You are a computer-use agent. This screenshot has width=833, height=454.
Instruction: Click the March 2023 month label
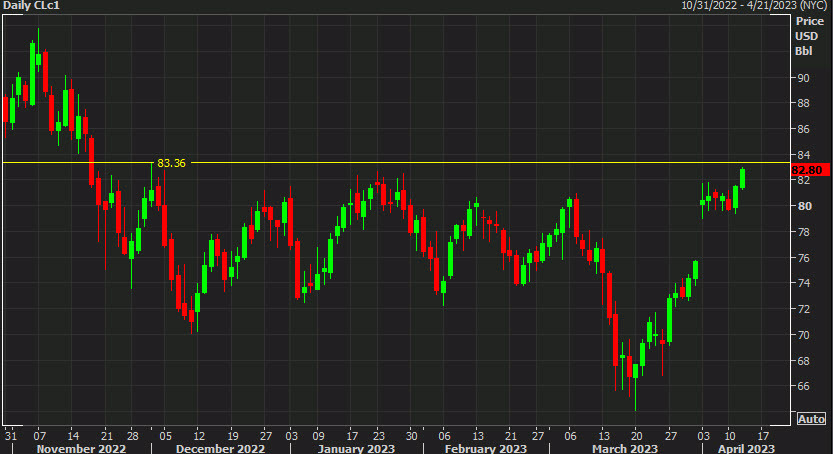click(625, 449)
